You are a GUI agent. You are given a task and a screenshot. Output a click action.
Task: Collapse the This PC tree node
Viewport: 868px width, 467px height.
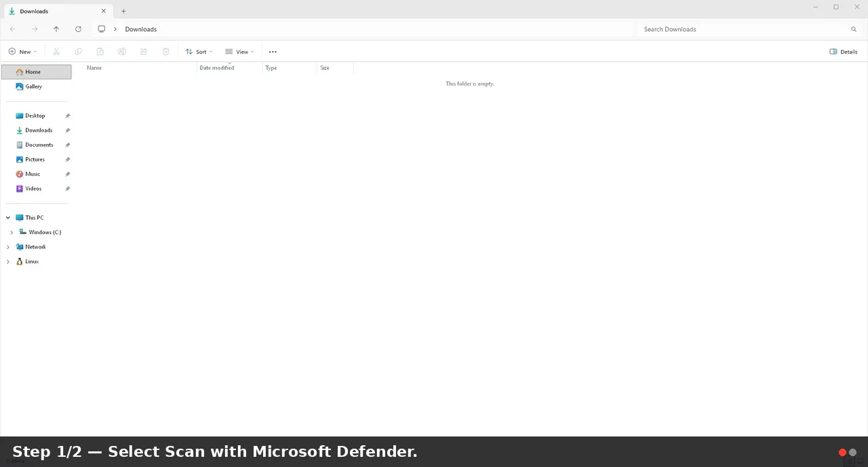[8, 218]
